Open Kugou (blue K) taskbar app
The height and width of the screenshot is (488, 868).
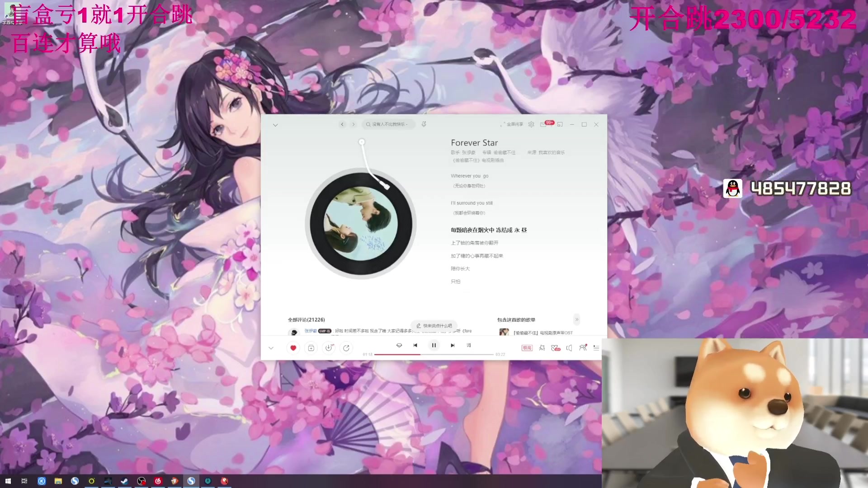tap(42, 481)
